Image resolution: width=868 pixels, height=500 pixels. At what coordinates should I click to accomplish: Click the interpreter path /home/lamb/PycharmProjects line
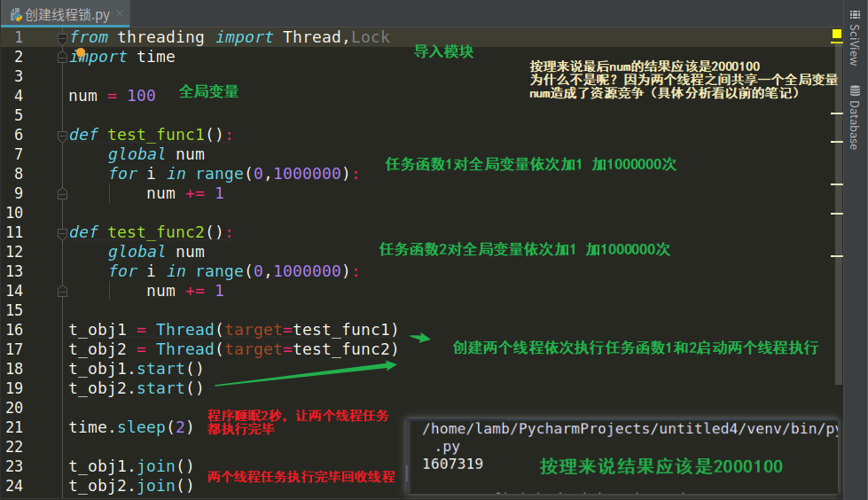(629, 428)
